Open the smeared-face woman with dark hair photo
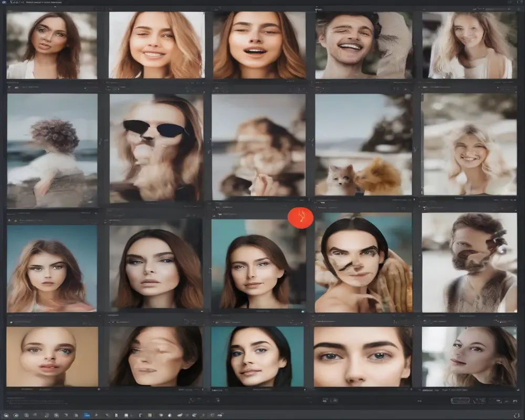The width and height of the screenshot is (525, 420). [x=156, y=356]
